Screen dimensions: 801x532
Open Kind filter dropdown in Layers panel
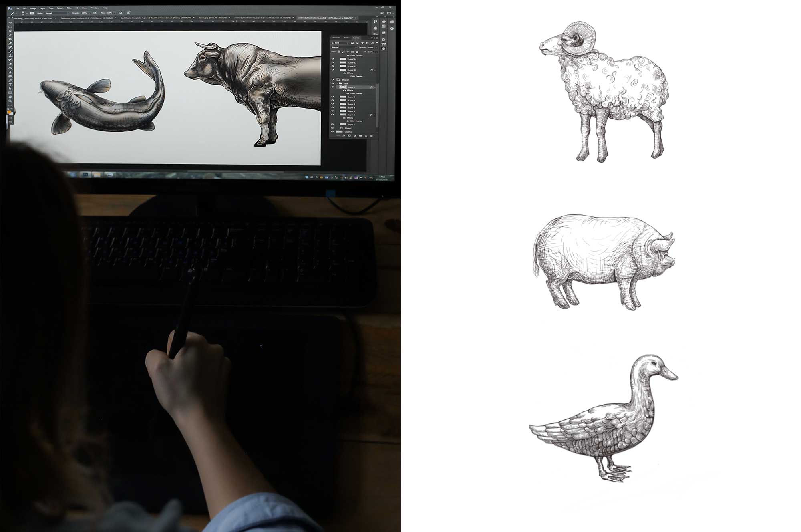[x=340, y=43]
